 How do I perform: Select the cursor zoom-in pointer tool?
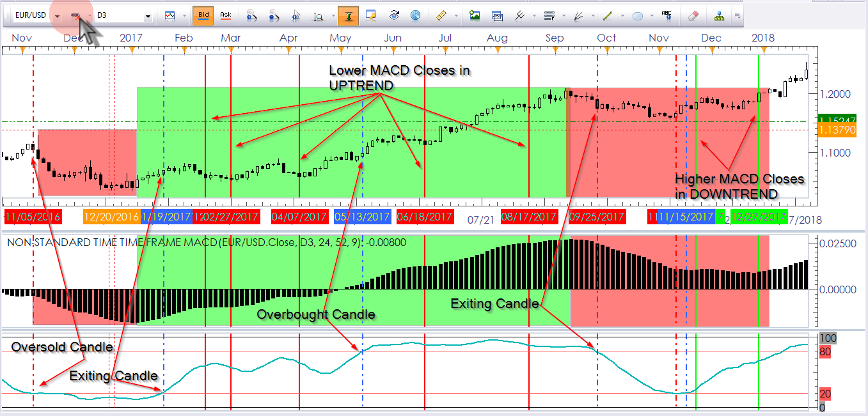coord(296,15)
